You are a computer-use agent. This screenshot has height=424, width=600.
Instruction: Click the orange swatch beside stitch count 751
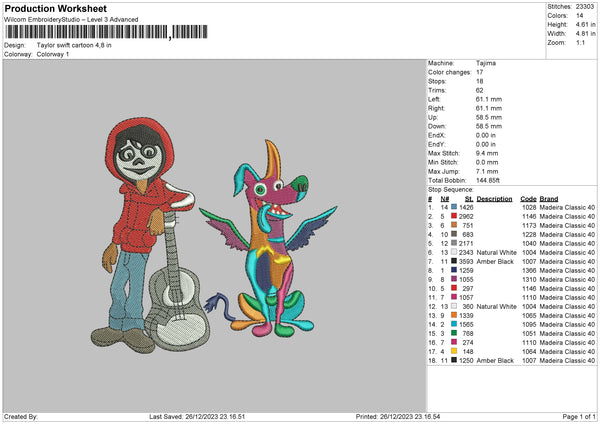point(454,225)
